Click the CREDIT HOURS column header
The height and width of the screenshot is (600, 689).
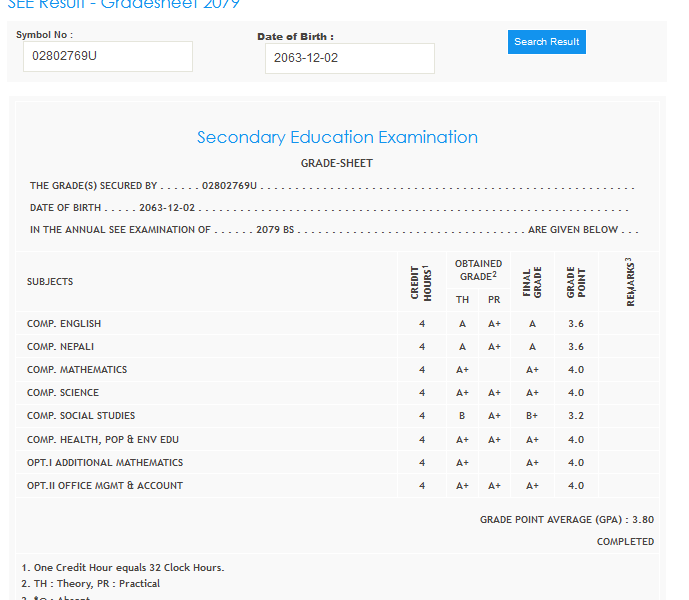tap(421, 282)
